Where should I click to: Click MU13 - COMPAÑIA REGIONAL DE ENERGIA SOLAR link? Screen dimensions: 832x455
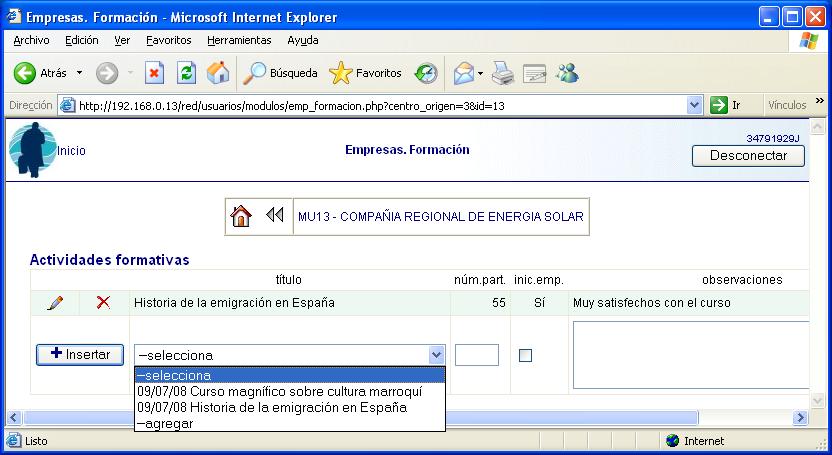[x=441, y=216]
